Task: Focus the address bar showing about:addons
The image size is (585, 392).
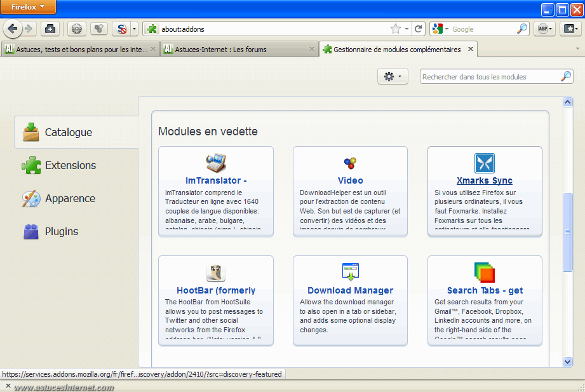Action: (274, 29)
